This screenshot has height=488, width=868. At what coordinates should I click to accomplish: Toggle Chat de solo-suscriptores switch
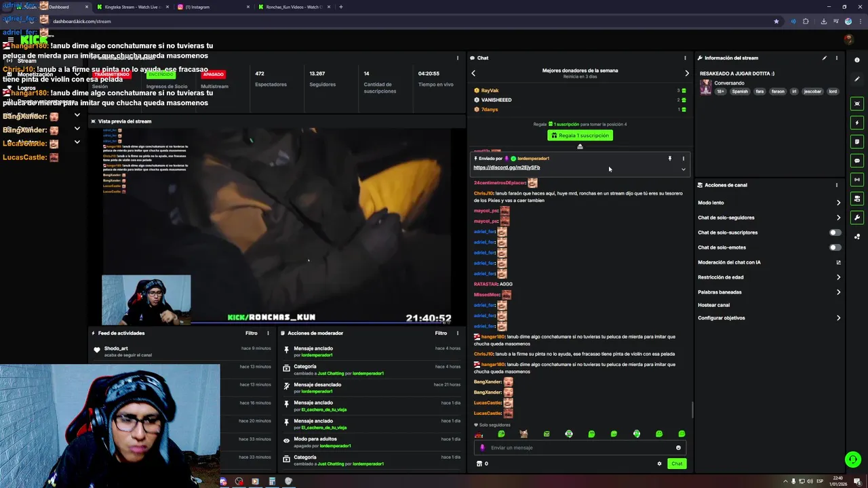click(835, 232)
